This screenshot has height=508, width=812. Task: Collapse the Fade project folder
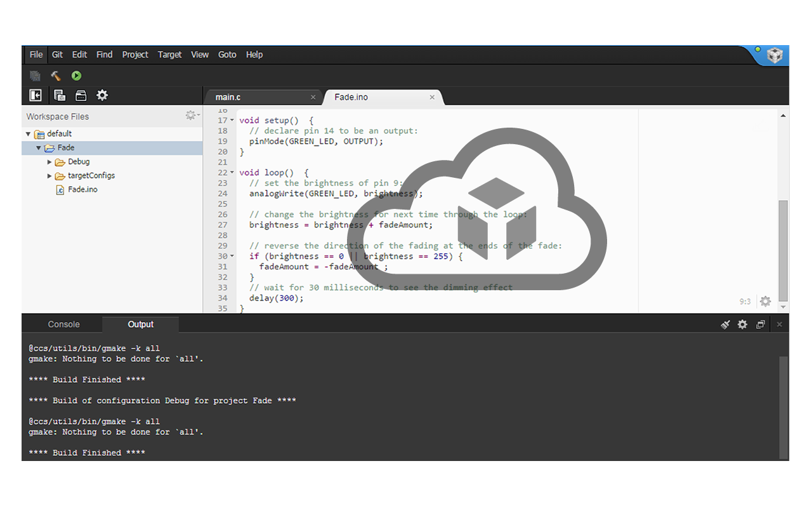(39, 148)
